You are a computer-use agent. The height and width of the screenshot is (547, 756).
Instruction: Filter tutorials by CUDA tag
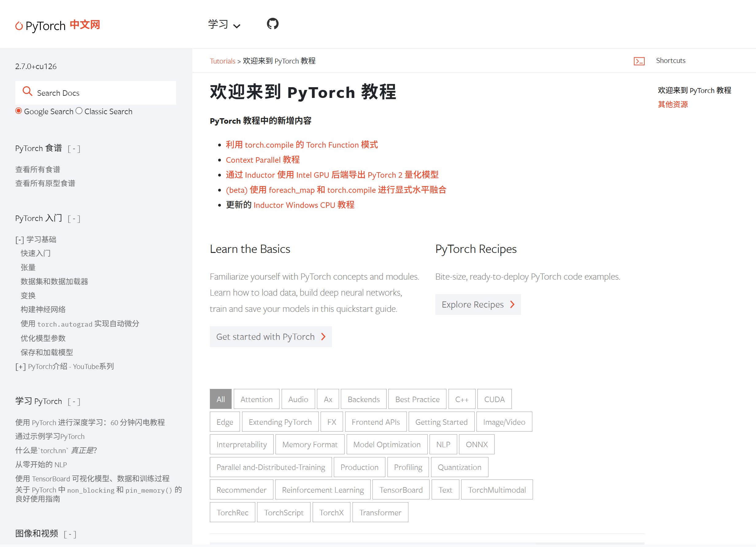494,399
